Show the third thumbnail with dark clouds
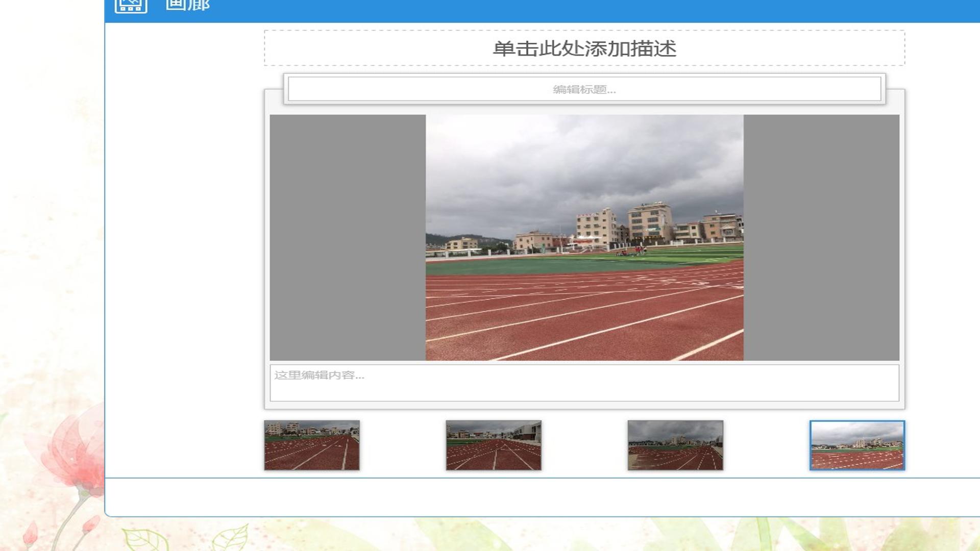Viewport: 980px width, 551px height. click(x=675, y=445)
